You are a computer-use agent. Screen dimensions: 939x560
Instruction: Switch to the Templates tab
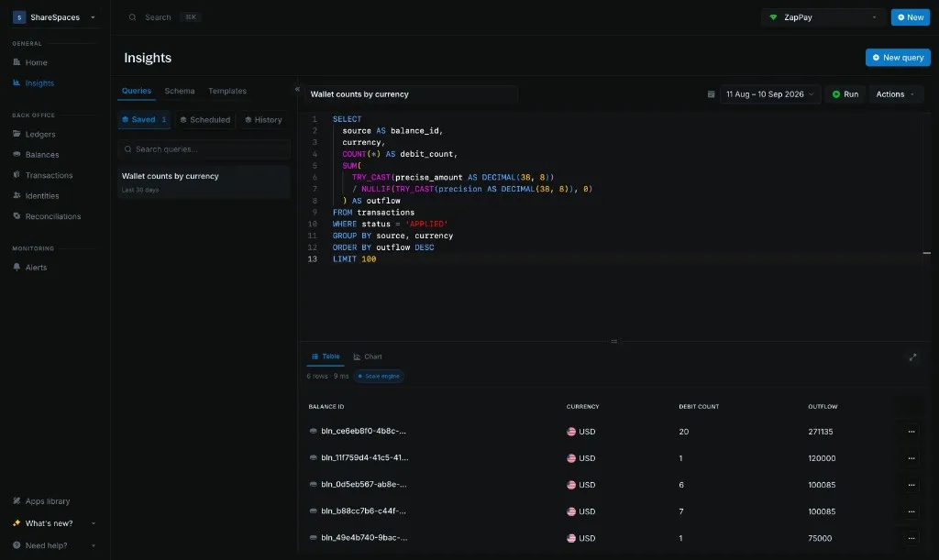tap(227, 91)
